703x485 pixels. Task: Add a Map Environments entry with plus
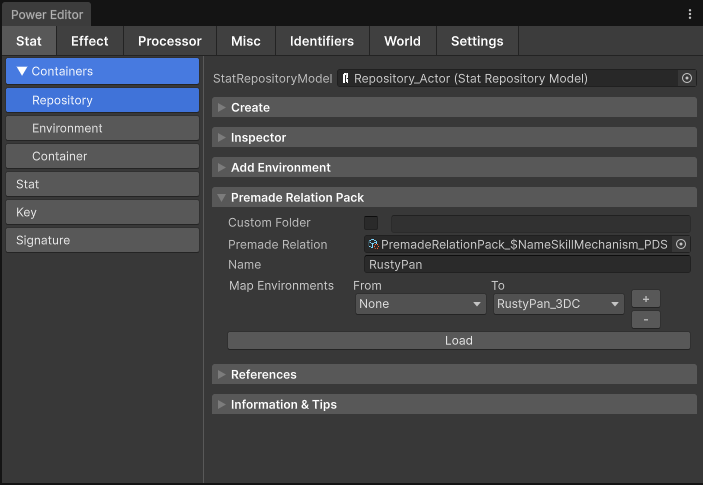coord(646,299)
